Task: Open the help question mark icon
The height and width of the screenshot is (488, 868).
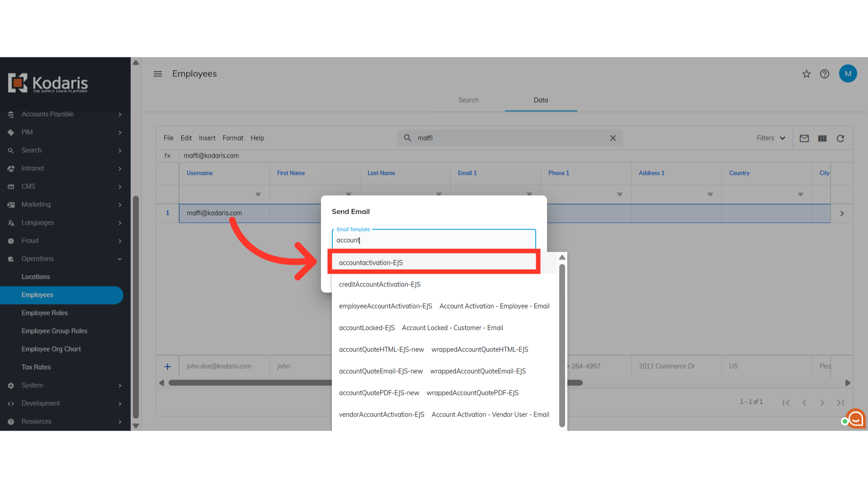Action: [x=824, y=74]
